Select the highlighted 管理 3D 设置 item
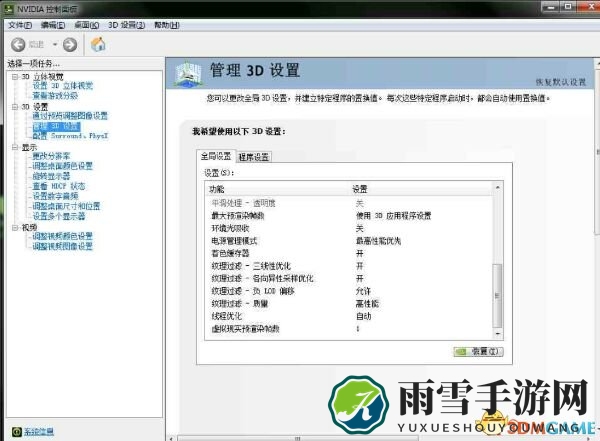The image size is (600, 441). (x=57, y=126)
